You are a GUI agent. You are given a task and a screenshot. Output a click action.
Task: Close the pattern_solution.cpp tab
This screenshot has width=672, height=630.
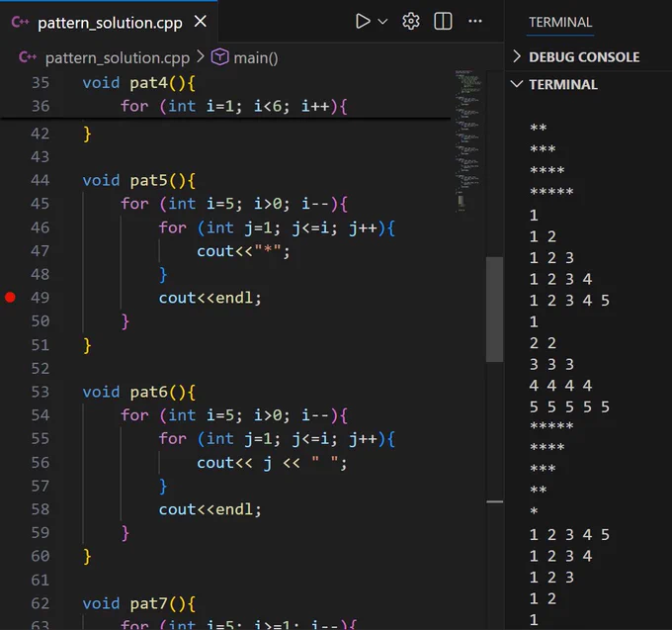pyautogui.click(x=201, y=21)
